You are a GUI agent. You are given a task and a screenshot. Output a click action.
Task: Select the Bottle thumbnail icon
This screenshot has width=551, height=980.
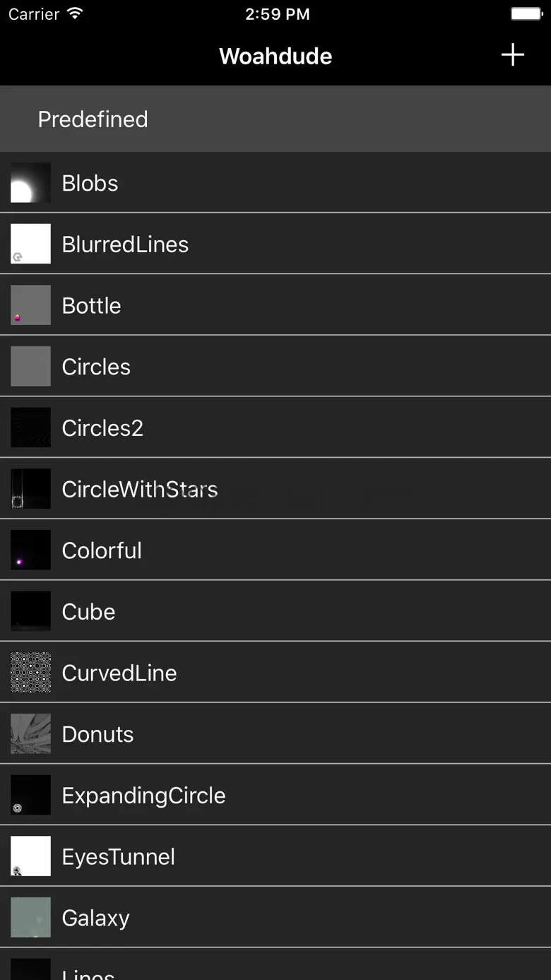click(30, 305)
